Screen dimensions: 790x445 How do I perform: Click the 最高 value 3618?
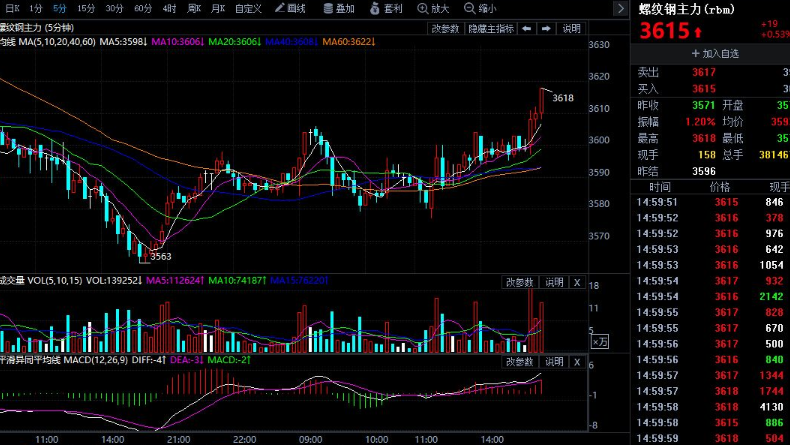pos(704,138)
